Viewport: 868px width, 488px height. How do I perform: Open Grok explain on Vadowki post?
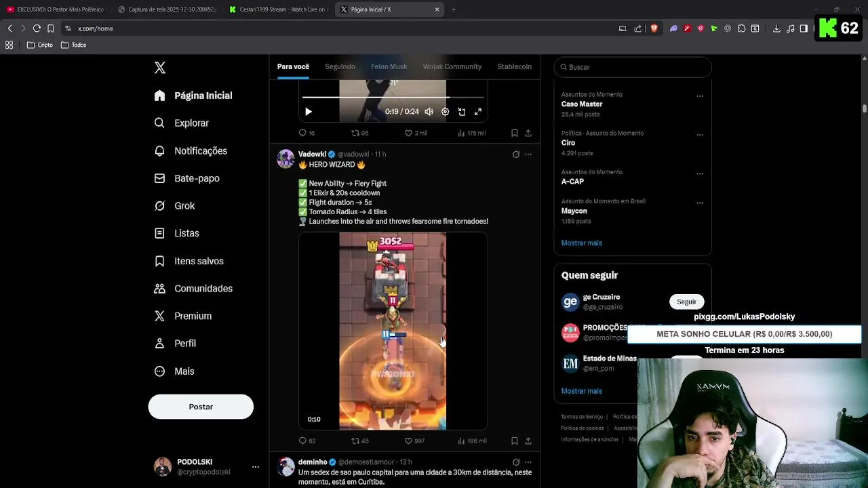click(x=516, y=155)
